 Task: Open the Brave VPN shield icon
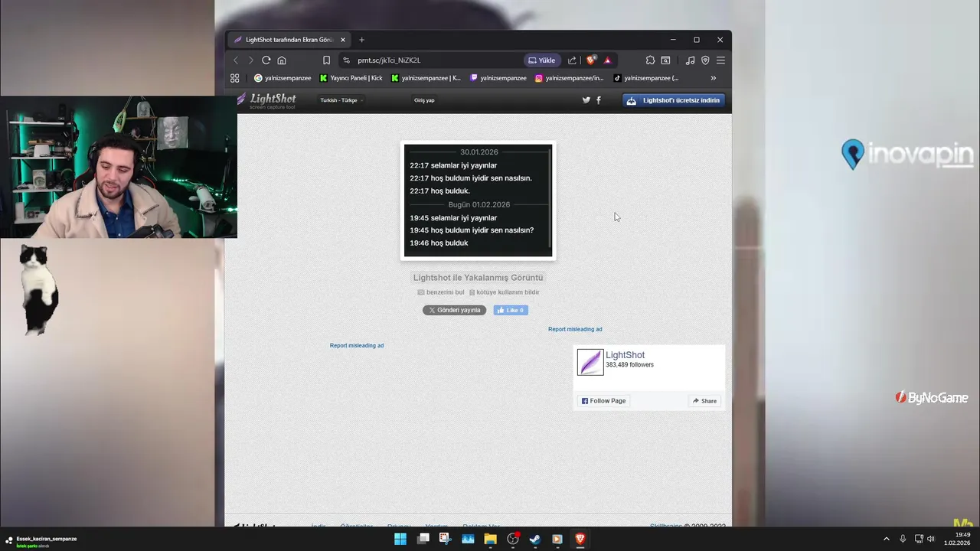[x=705, y=60]
